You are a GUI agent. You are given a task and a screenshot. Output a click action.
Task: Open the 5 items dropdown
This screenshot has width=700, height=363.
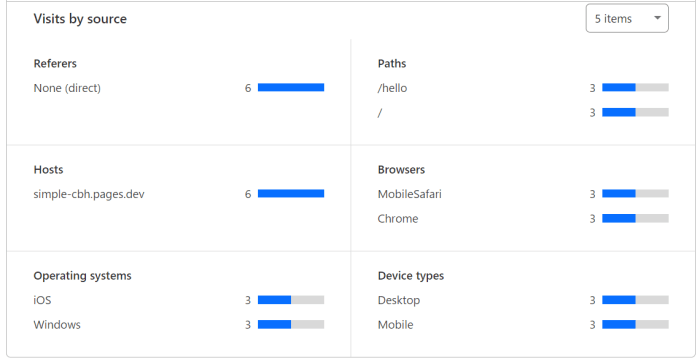tap(627, 18)
